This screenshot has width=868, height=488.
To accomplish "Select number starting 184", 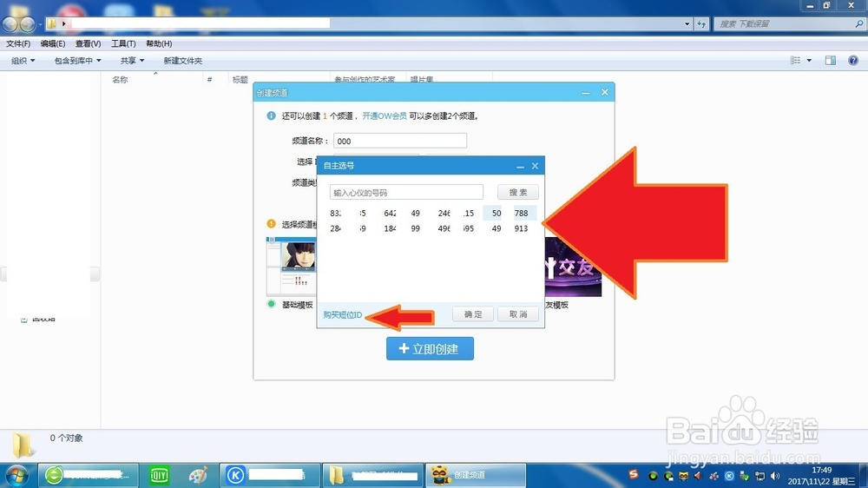I will click(391, 228).
